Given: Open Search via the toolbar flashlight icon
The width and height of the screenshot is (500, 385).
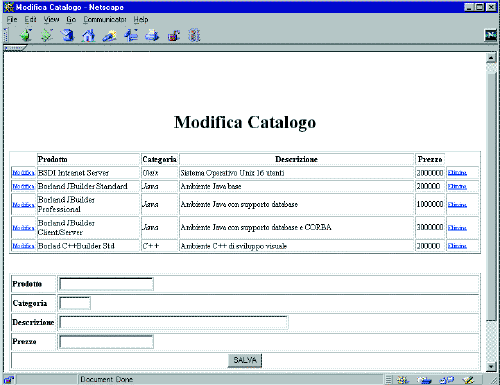Looking at the screenshot, I should pos(110,35).
